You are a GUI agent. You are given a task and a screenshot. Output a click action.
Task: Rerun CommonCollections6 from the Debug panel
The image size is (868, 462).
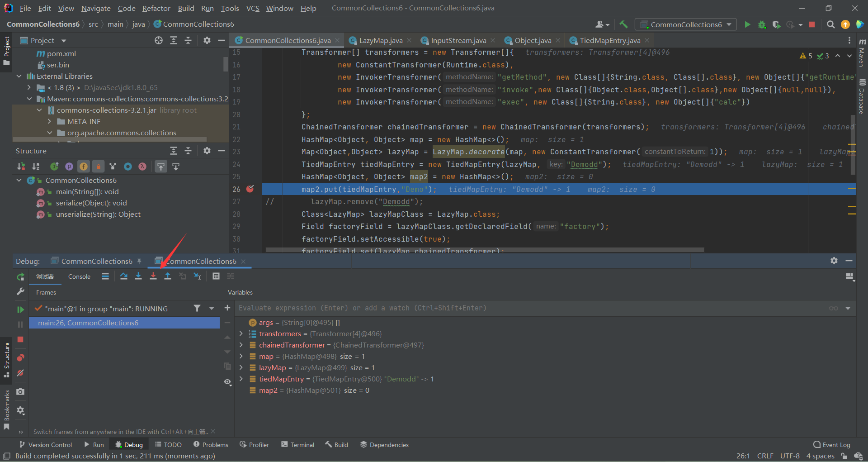[20, 277]
